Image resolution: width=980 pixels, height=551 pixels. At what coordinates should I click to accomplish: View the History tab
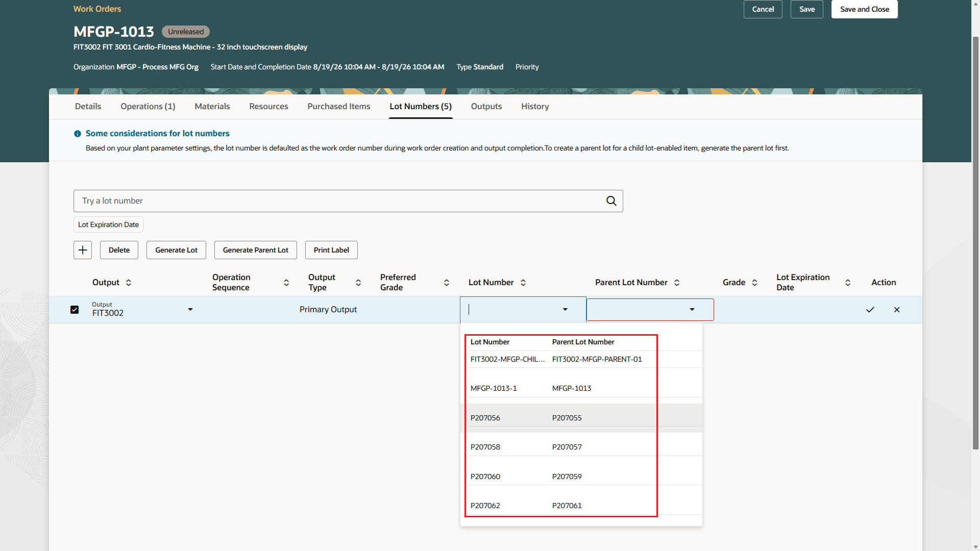[x=535, y=106]
